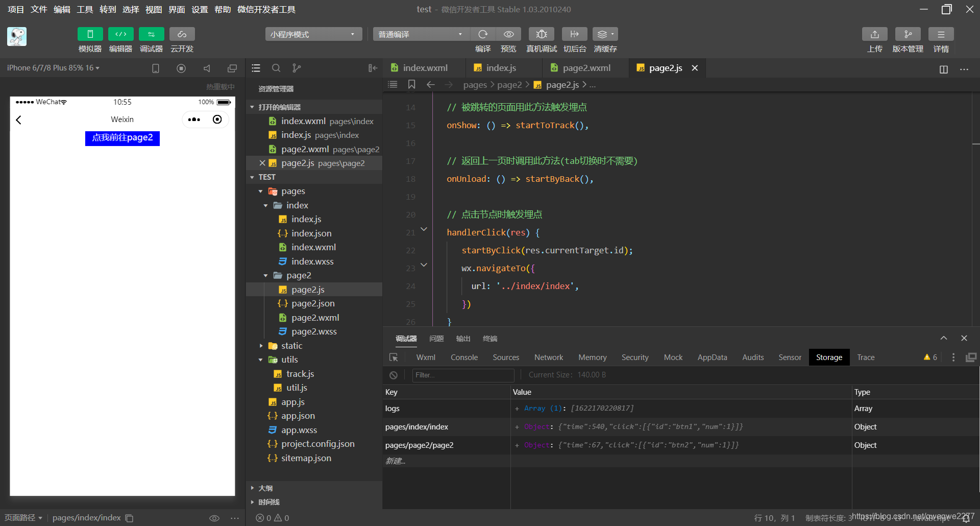Click the blue page2 navigation button
Viewport: 980px width, 526px height.
pos(122,138)
